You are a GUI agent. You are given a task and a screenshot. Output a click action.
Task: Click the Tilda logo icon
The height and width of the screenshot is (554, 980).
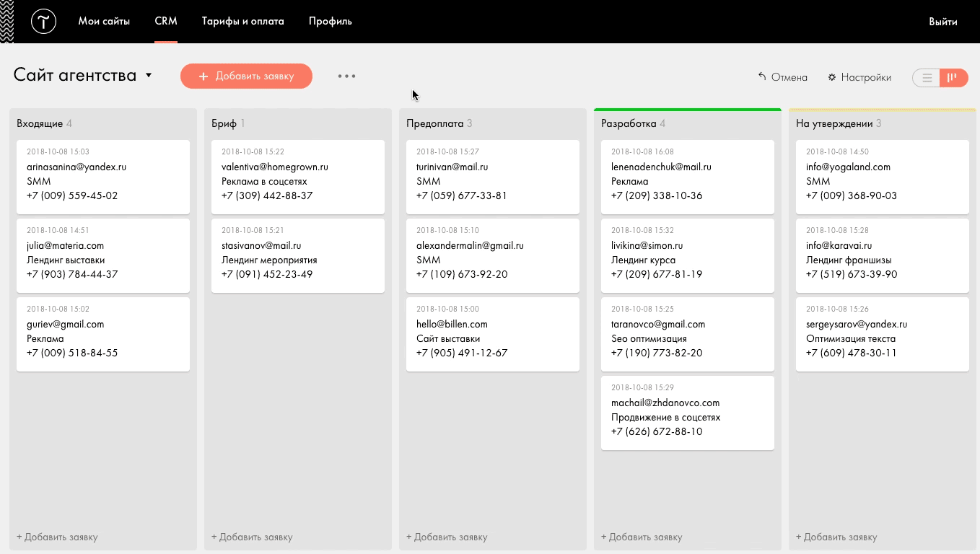coord(43,22)
